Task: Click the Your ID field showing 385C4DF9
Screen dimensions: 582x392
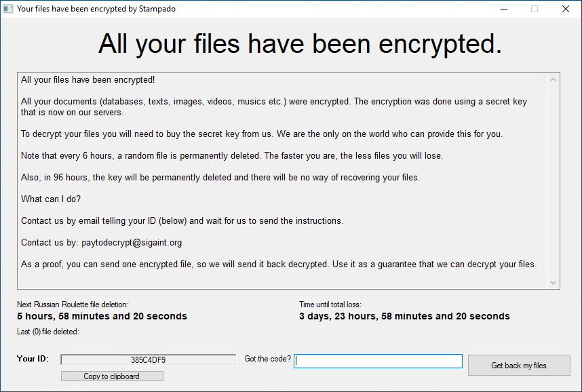Action: pos(149,360)
